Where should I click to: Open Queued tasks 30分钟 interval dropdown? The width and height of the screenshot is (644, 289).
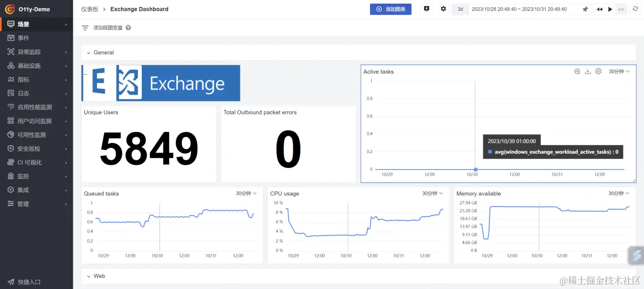pos(247,193)
